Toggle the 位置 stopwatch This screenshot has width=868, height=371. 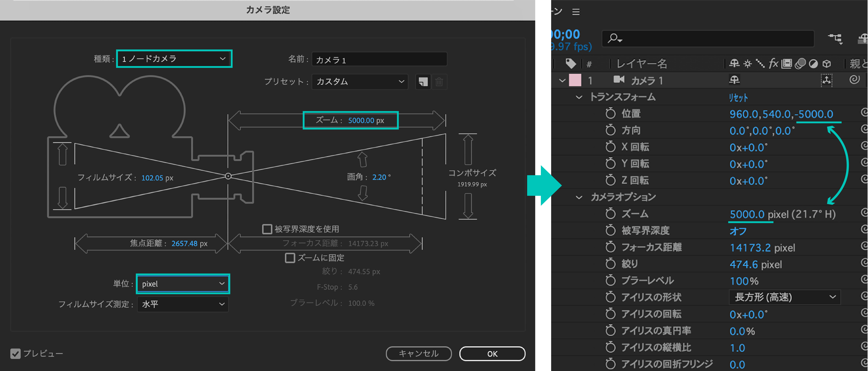point(610,113)
